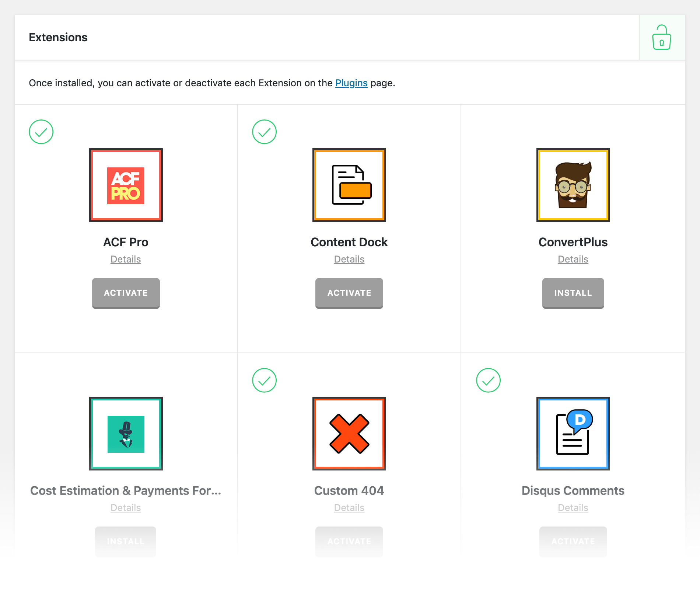Open Details for Custom 404
The image size is (700, 601).
click(349, 508)
